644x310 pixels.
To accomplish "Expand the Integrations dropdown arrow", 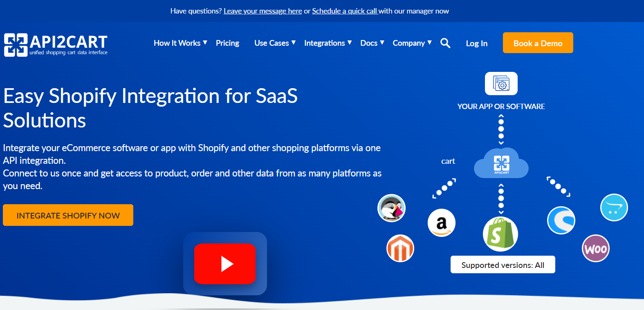I will 350,42.
